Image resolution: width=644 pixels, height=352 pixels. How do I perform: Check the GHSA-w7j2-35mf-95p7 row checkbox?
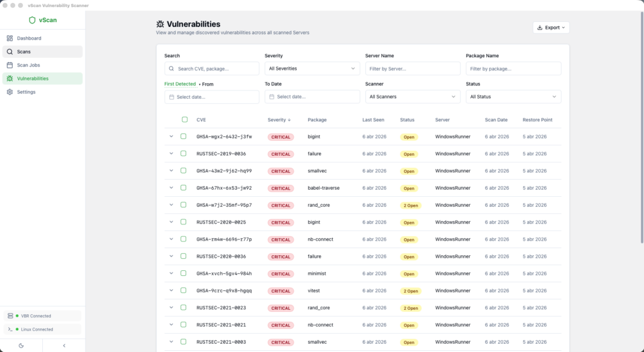(x=184, y=205)
